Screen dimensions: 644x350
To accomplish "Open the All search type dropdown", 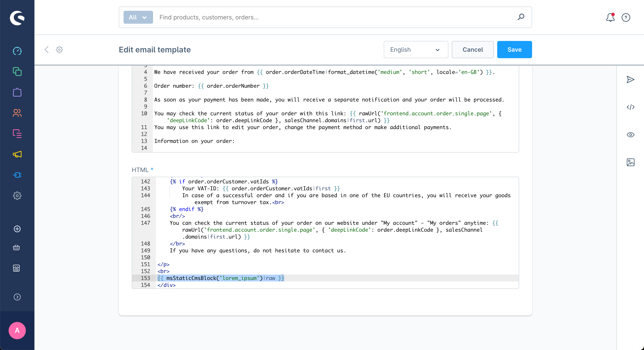I will [x=138, y=17].
